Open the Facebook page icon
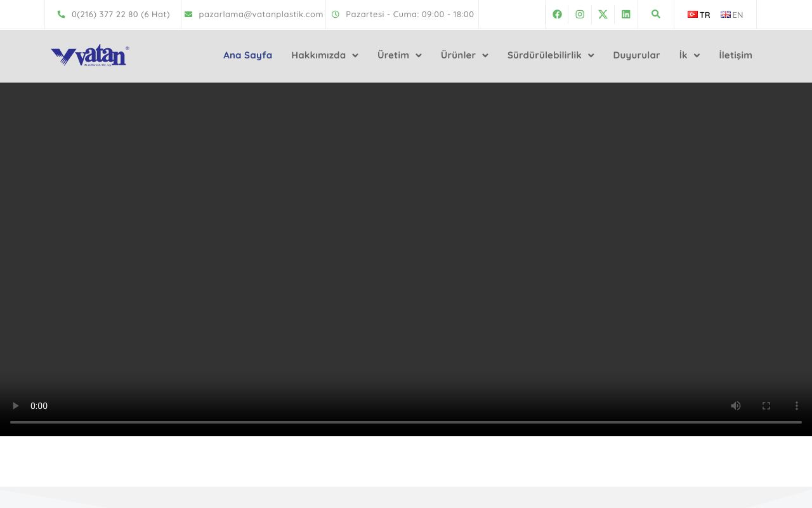 (x=557, y=14)
